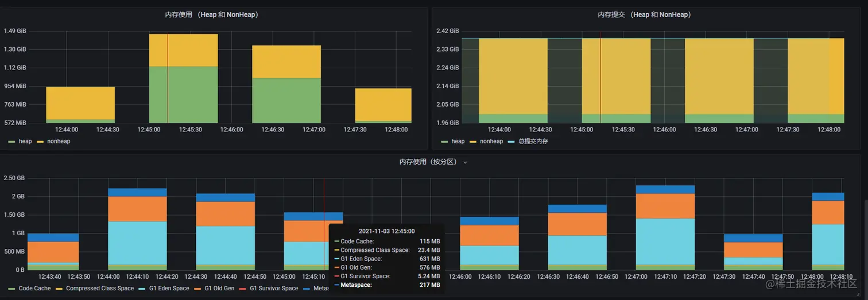Click the 1.49 GiB y-axis label
This screenshot has width=868, height=300.
point(15,31)
